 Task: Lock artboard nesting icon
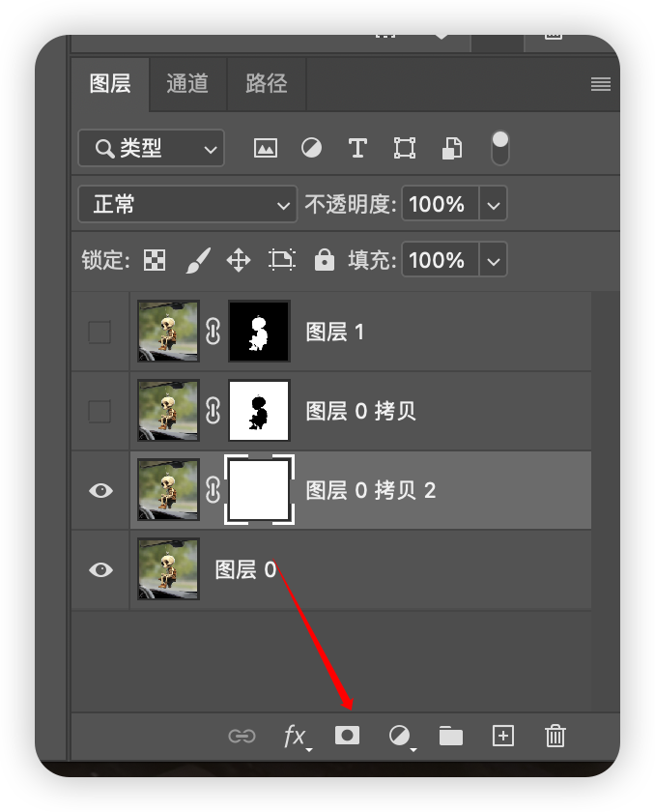pos(282,260)
